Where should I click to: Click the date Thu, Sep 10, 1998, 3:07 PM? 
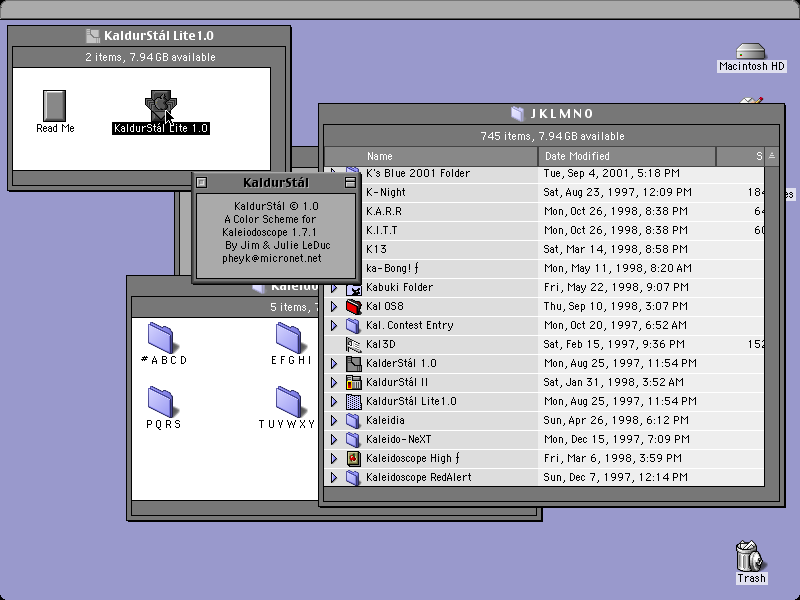(x=615, y=307)
